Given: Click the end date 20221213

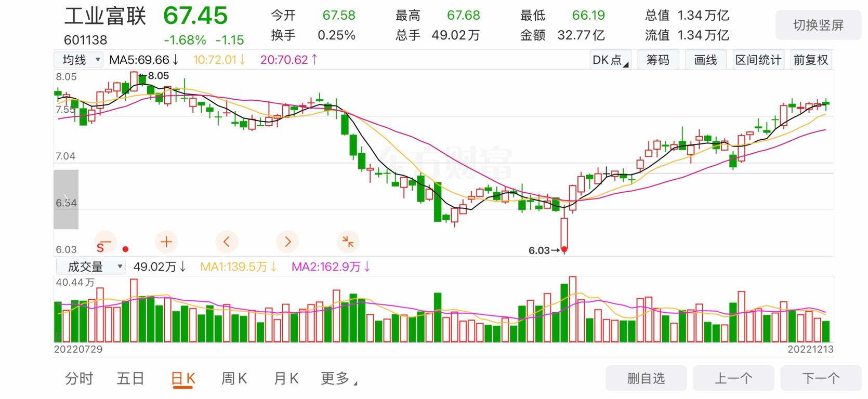Looking at the screenshot, I should (810, 349).
